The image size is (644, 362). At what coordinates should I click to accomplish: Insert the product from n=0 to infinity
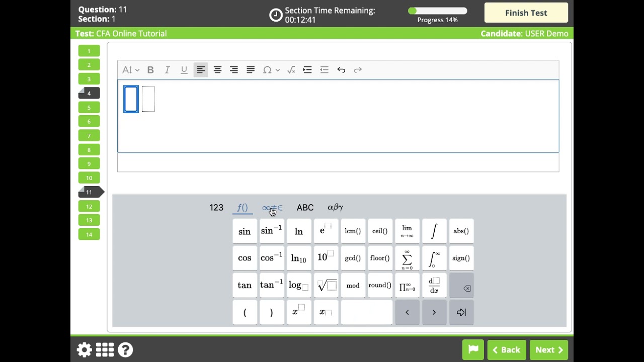[x=407, y=286]
